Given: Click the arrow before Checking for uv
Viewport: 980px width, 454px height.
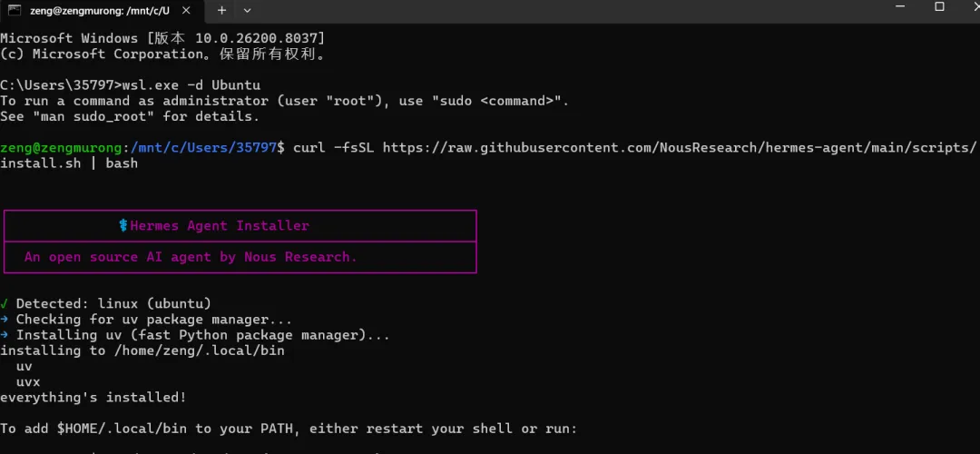Looking at the screenshot, I should click(x=5, y=319).
